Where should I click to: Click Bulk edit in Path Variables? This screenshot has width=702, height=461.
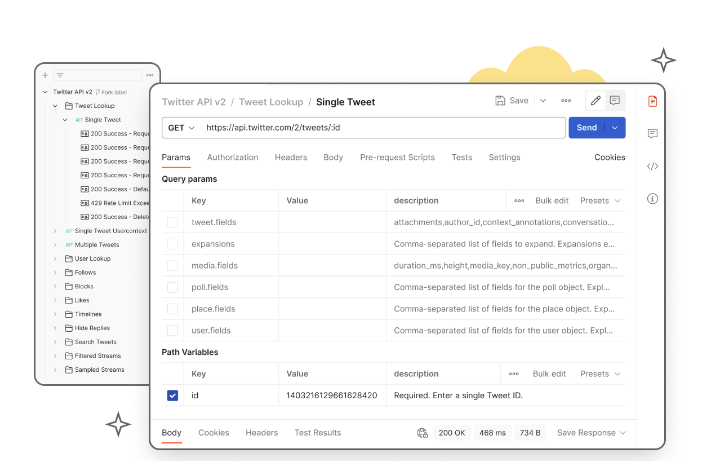click(549, 374)
